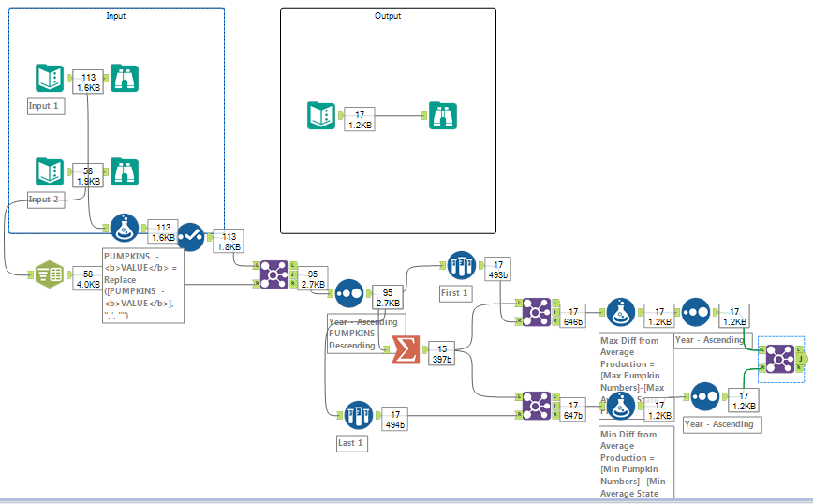The image size is (813, 504).
Task: Select the Sort tool labeled Year Ascending PUMPKINS Descending
Action: pos(349,293)
